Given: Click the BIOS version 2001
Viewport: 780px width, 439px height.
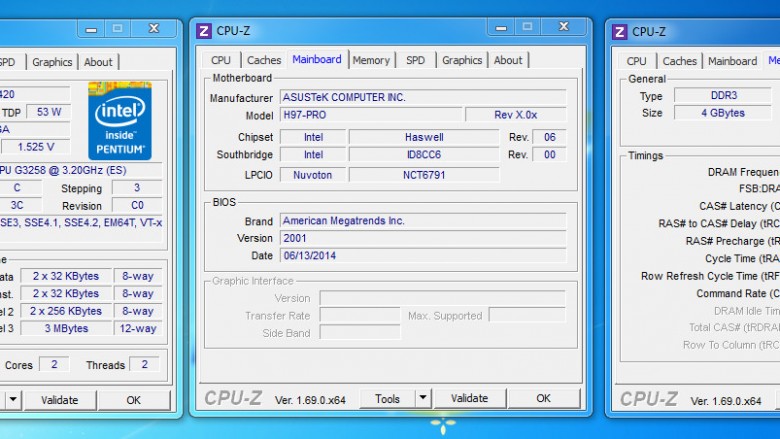Looking at the screenshot, I should click(423, 238).
